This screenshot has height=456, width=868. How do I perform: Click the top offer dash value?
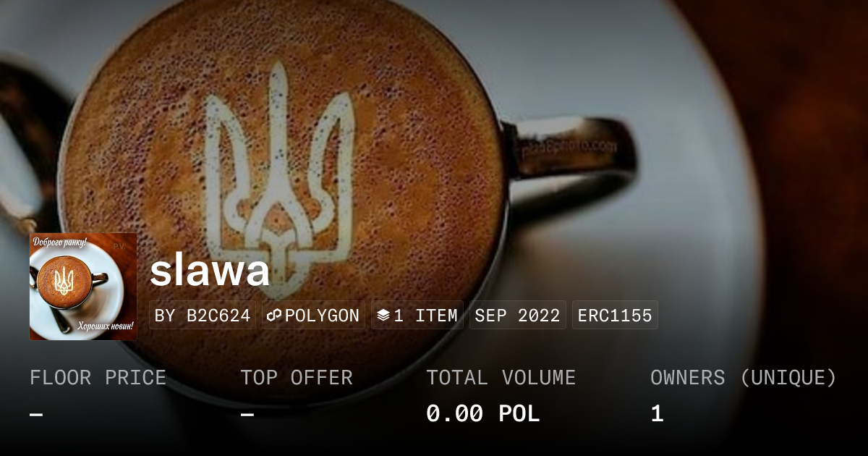(x=247, y=414)
